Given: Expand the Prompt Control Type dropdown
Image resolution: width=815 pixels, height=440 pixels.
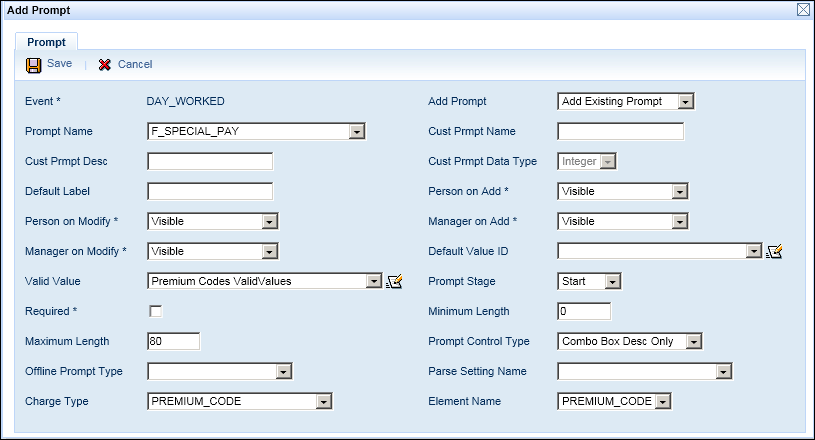Looking at the screenshot, I should (x=695, y=342).
